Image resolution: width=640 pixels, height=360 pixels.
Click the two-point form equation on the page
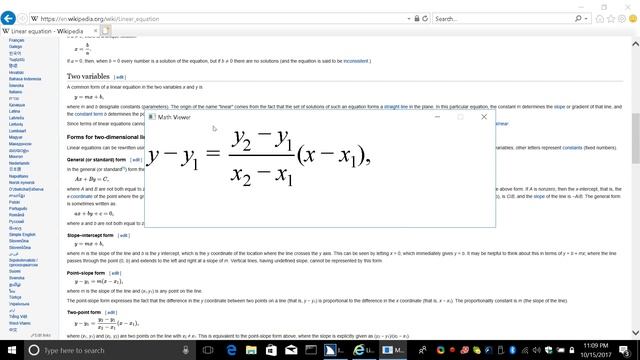click(107, 323)
